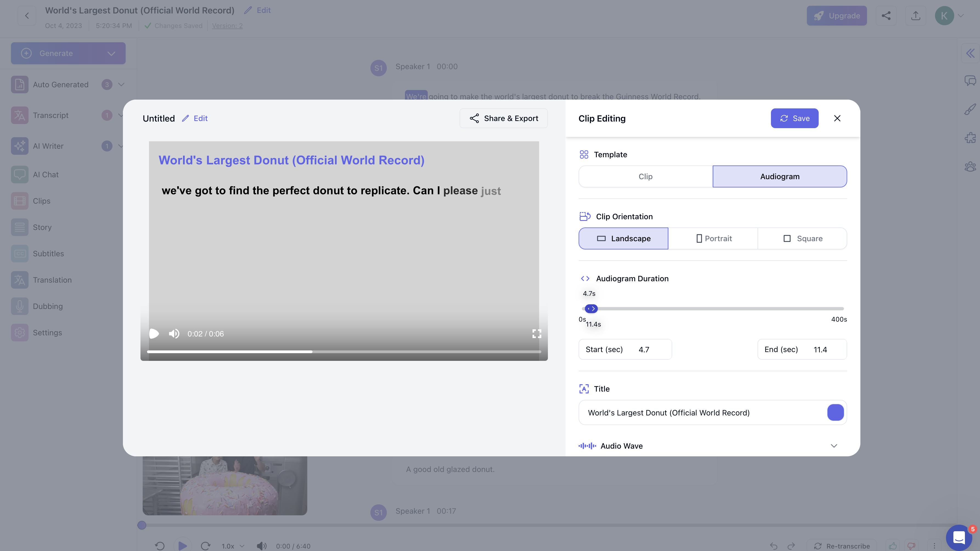
Task: Click the title input field showing World's Largest Donut
Action: point(704,412)
